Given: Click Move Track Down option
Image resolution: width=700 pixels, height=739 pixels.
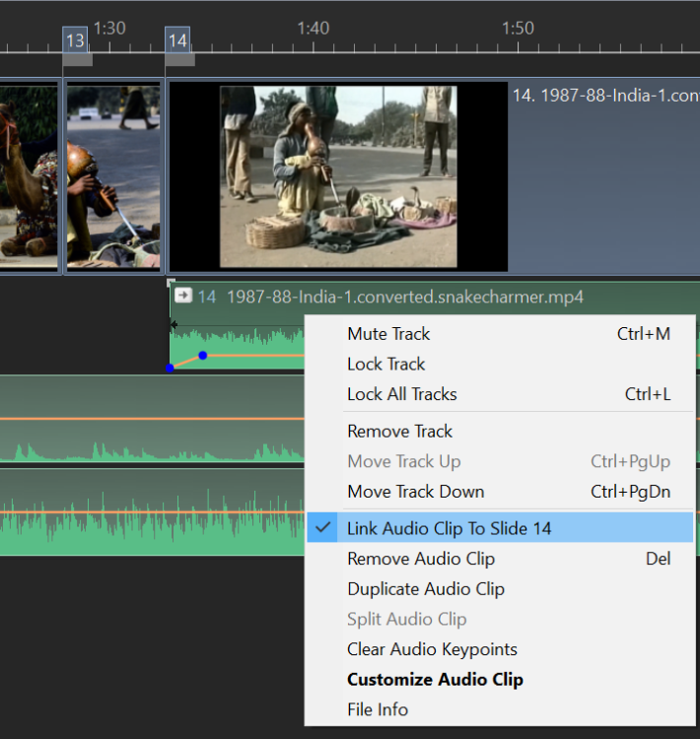Looking at the screenshot, I should (415, 492).
